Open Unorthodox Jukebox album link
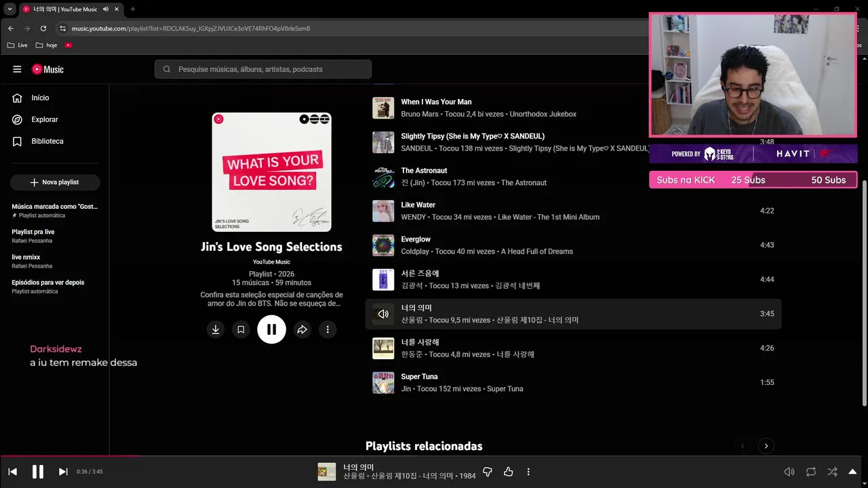The height and width of the screenshot is (488, 868). pos(543,115)
